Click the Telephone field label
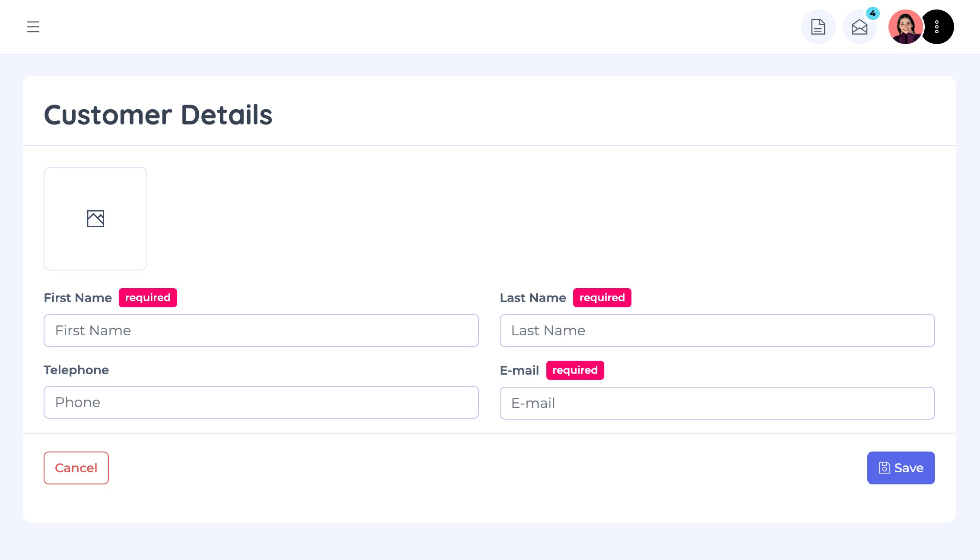Viewport: 980px width, 560px height. point(76,370)
